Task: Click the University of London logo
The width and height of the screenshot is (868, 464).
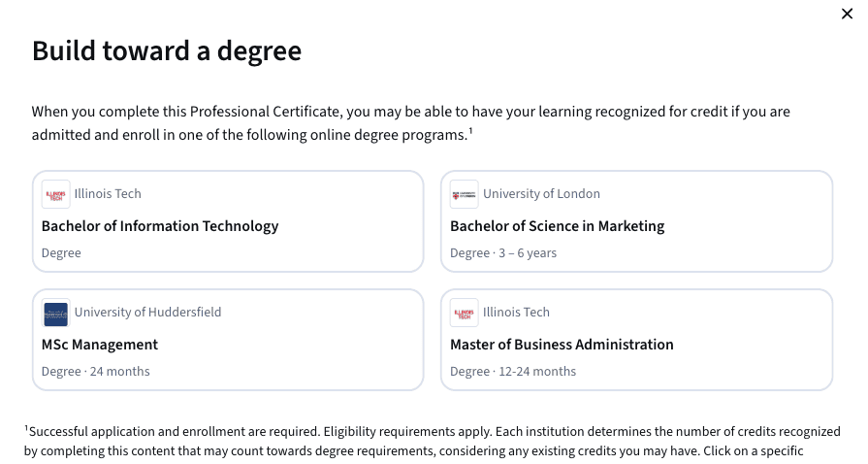Action: point(465,194)
